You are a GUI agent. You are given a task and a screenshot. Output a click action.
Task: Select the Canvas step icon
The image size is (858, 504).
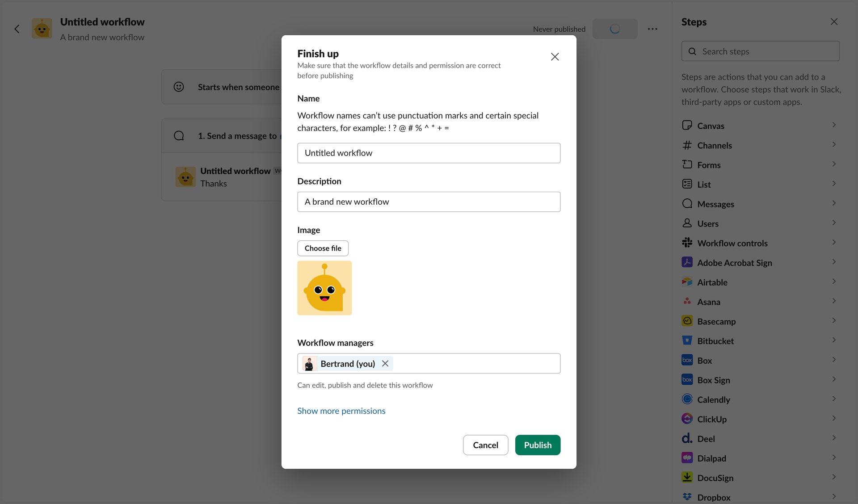[x=687, y=126]
